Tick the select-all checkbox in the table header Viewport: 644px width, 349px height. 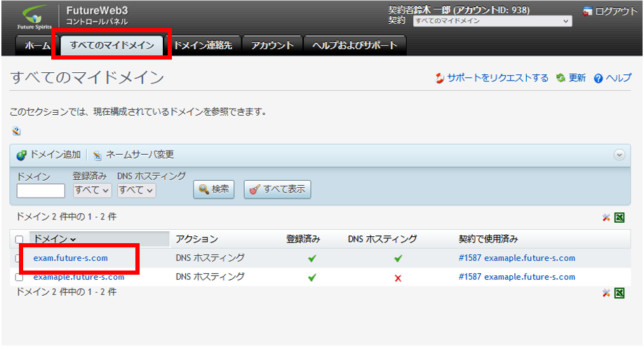coord(20,240)
